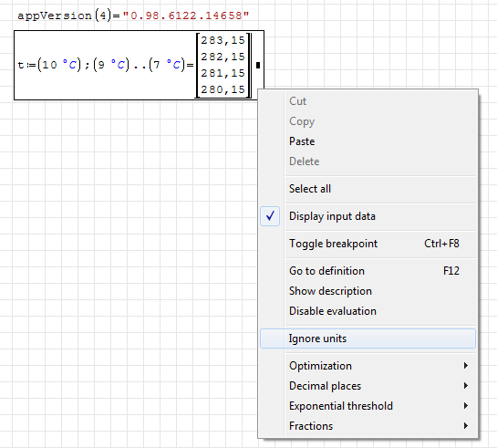Open the Fractions submenu arrow
This screenshot has width=497, height=448.
[466, 425]
